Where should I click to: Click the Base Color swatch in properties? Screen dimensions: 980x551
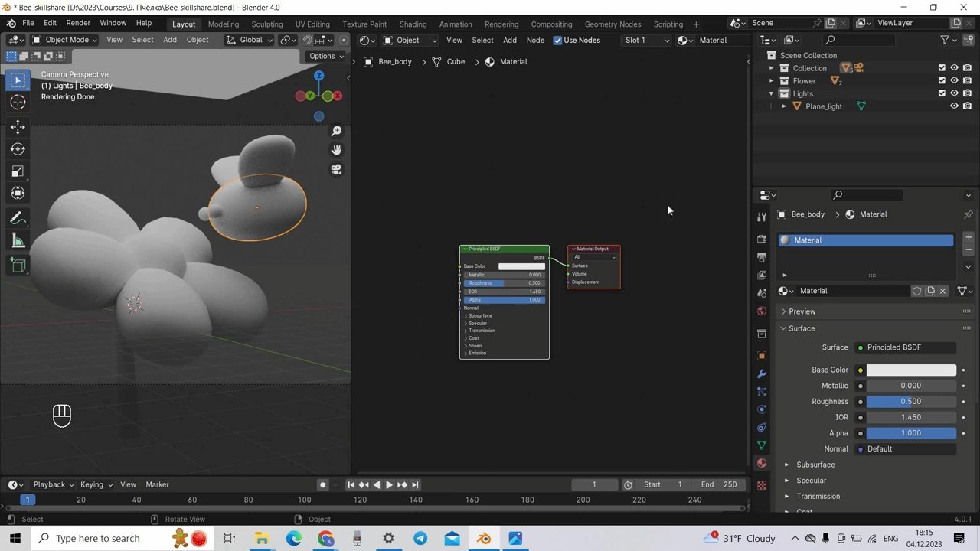click(x=910, y=370)
